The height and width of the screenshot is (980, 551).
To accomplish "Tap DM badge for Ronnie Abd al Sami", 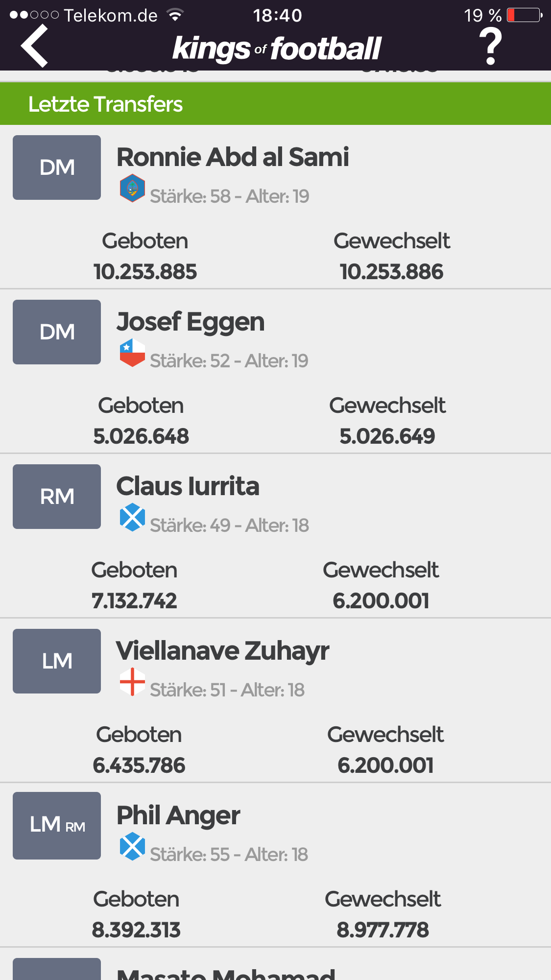I will pos(57,167).
